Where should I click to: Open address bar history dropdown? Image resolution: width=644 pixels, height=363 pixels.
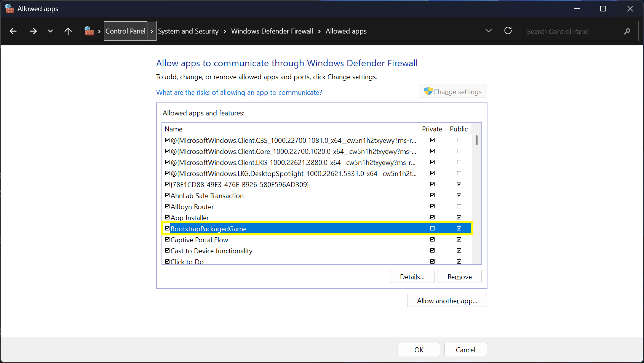489,30
